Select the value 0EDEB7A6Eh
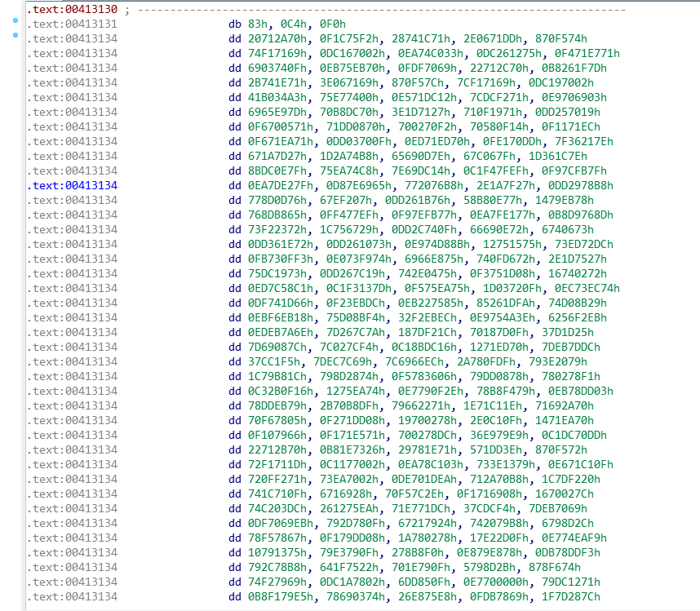The image size is (700, 611). coord(281,333)
